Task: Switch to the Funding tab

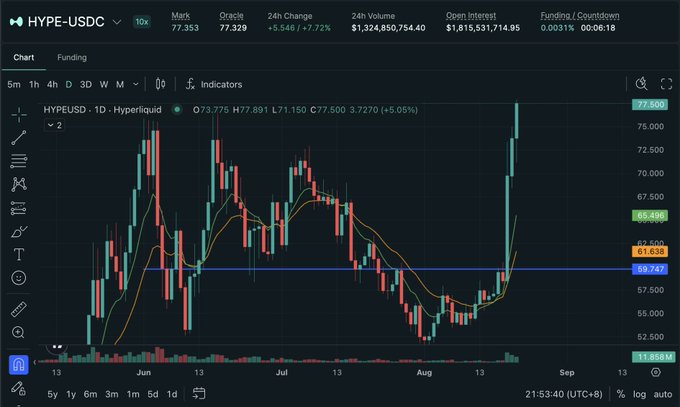Action: (x=72, y=57)
